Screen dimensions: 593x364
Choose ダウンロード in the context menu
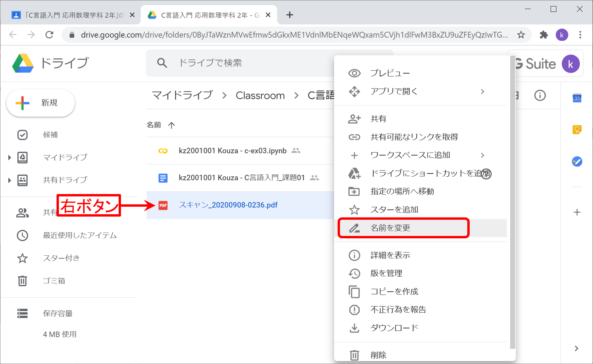click(394, 328)
